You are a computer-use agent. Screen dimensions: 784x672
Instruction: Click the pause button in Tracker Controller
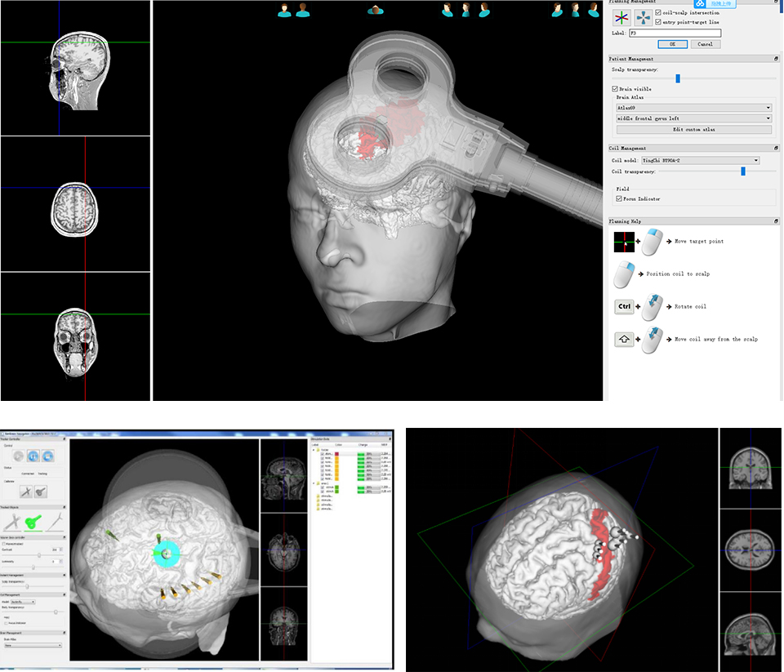tap(33, 457)
